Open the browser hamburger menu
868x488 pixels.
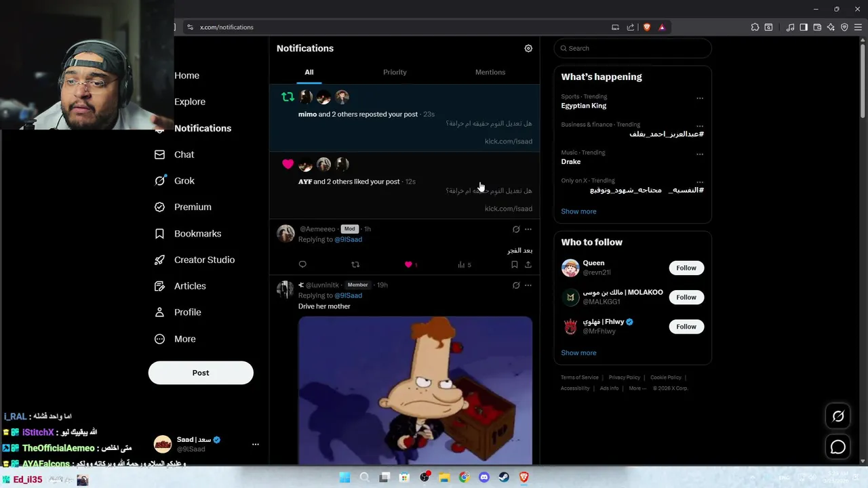tap(858, 27)
